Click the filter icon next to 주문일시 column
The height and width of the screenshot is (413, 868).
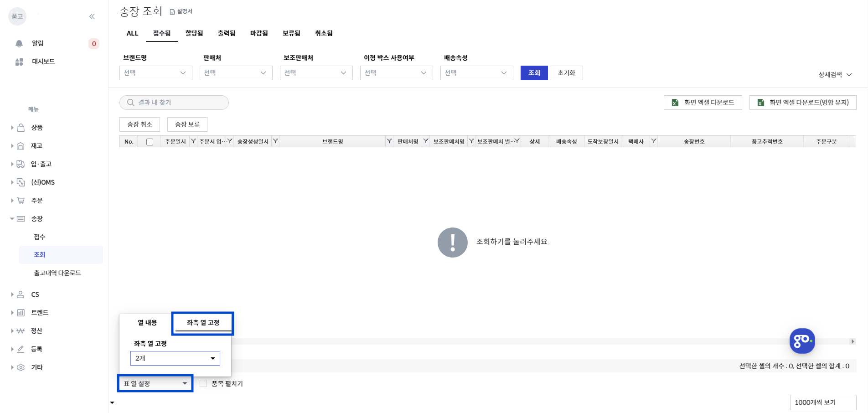[193, 141]
